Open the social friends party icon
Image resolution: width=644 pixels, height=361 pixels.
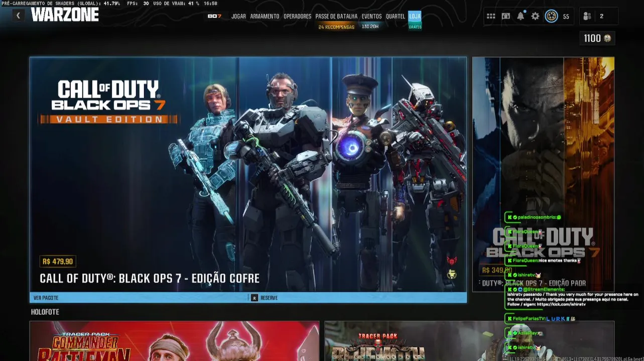[x=587, y=16]
